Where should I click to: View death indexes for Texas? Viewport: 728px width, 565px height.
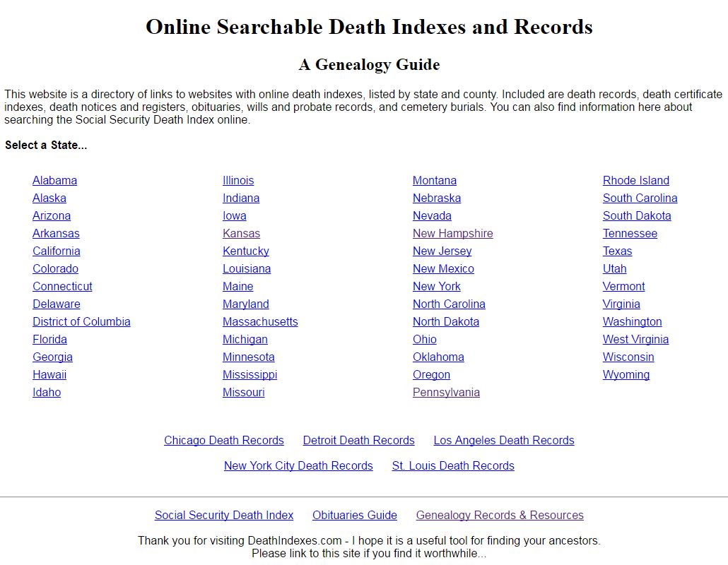[617, 251]
